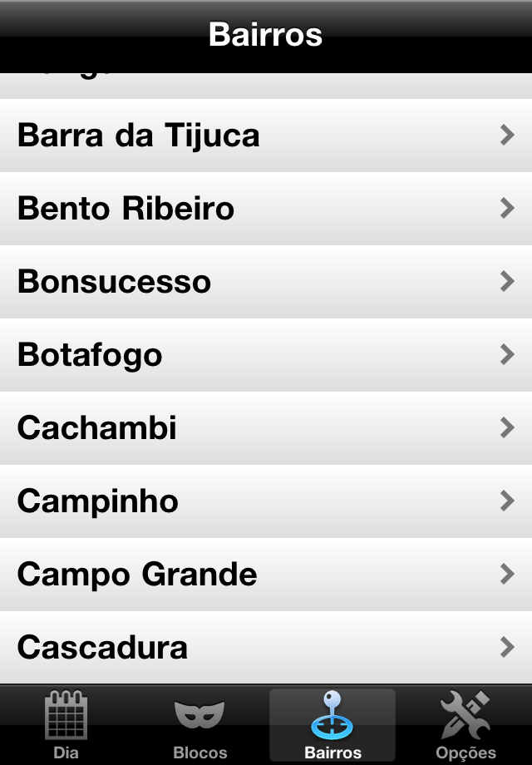532x765 pixels.
Task: Select the Blocos mask icon
Action: pos(199,715)
